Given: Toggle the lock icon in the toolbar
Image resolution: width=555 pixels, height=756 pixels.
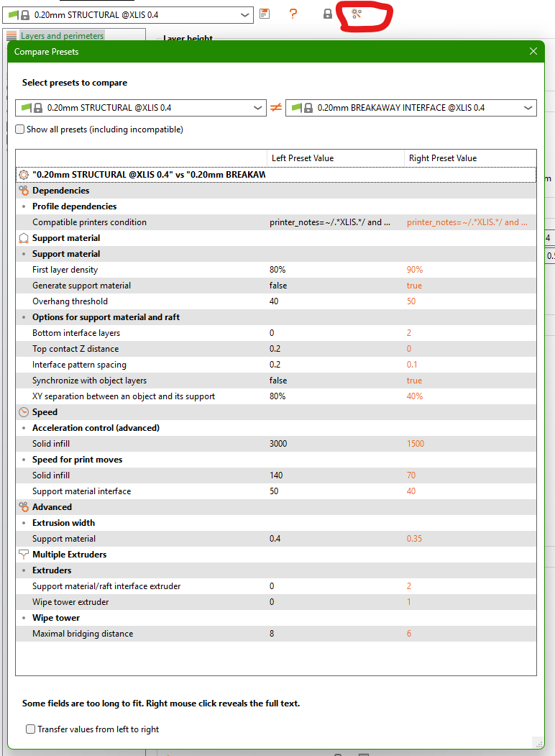Looking at the screenshot, I should click(328, 14).
